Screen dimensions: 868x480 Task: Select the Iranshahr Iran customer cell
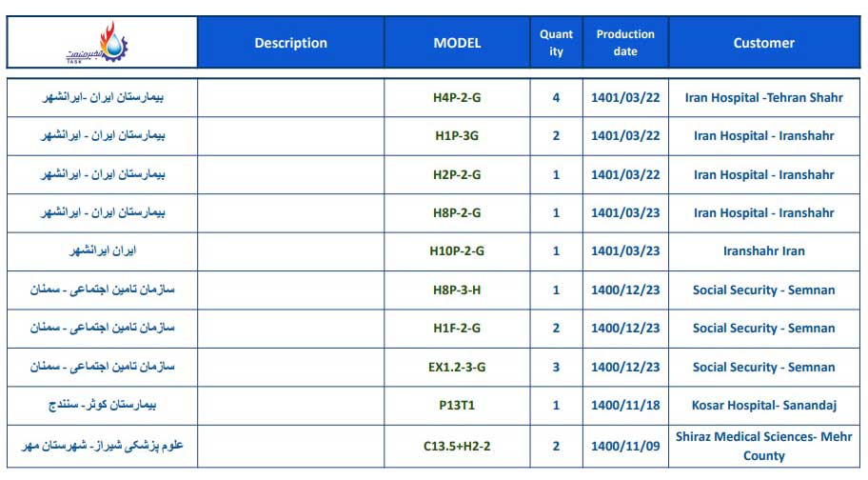pos(764,250)
